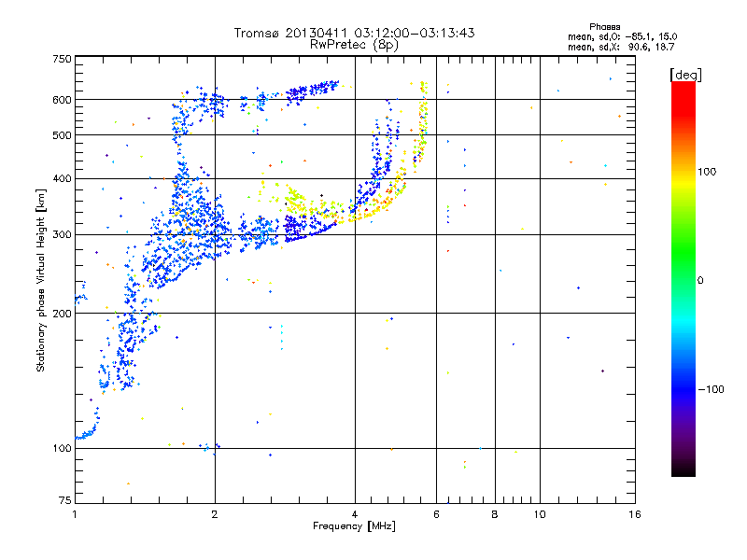Viewport: 747px width, 560px height.
Task: Click the "8" x-axis frequency label
Action: [495, 514]
